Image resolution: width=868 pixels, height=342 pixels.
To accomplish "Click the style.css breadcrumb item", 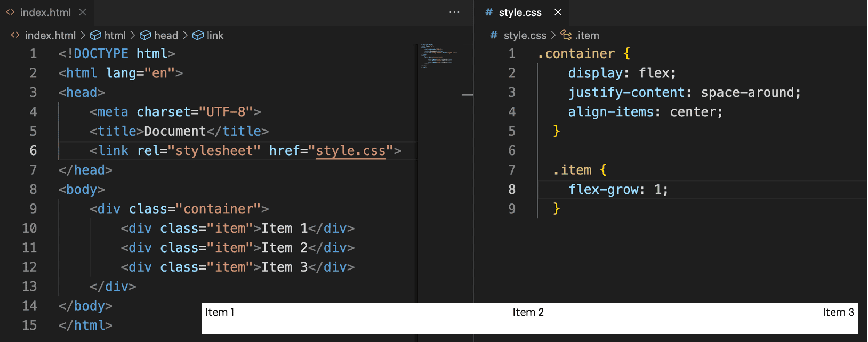I will pyautogui.click(x=525, y=35).
